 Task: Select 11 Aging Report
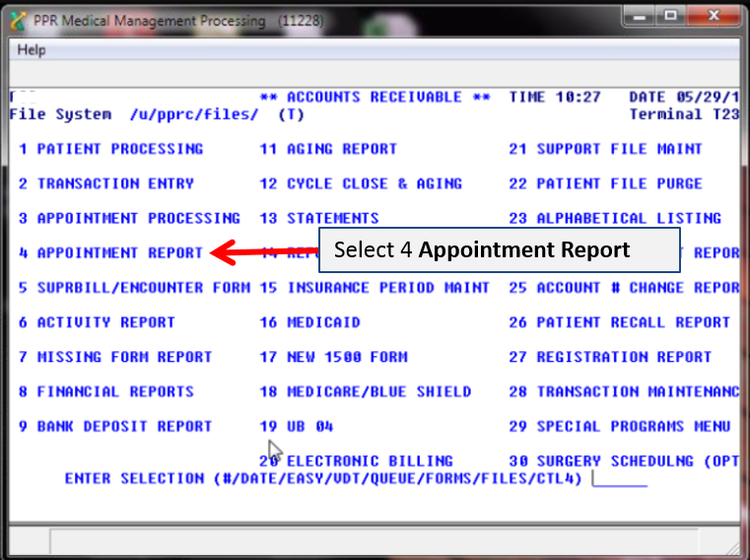coord(328,149)
